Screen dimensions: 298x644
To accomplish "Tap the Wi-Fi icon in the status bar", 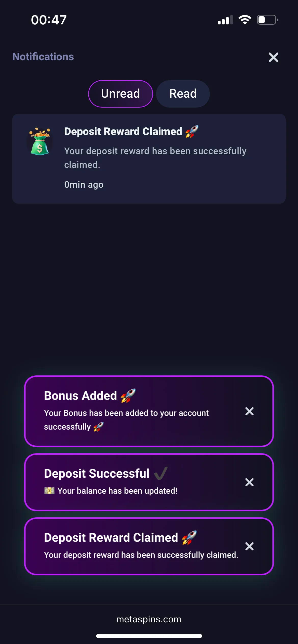I will click(245, 20).
